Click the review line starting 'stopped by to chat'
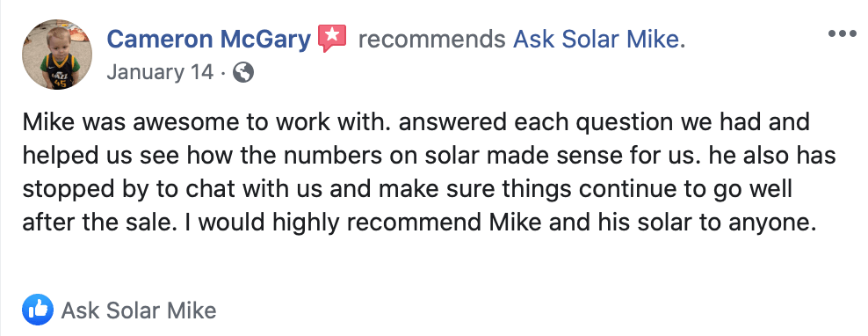 coord(407,190)
